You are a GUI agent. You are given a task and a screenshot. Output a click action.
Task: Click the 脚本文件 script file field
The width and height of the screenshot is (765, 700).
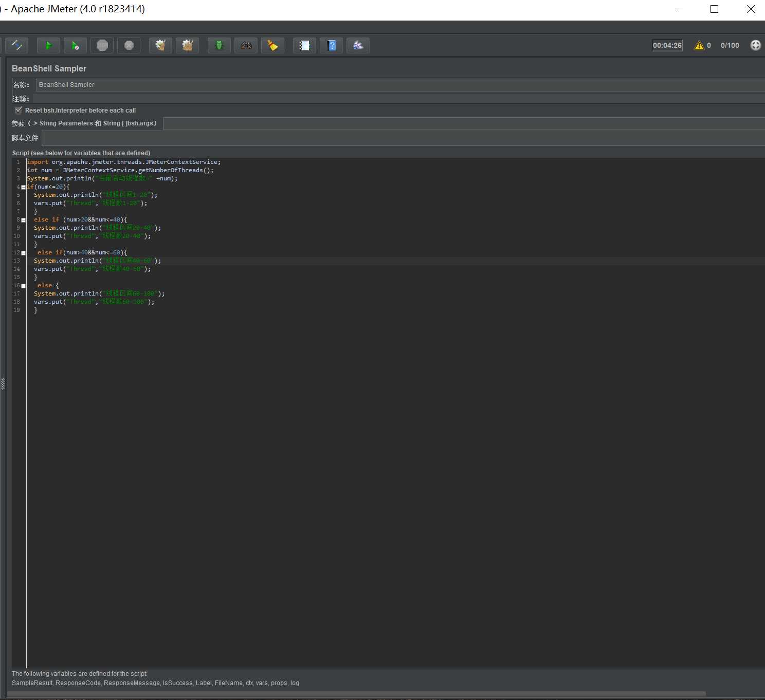[403, 138]
